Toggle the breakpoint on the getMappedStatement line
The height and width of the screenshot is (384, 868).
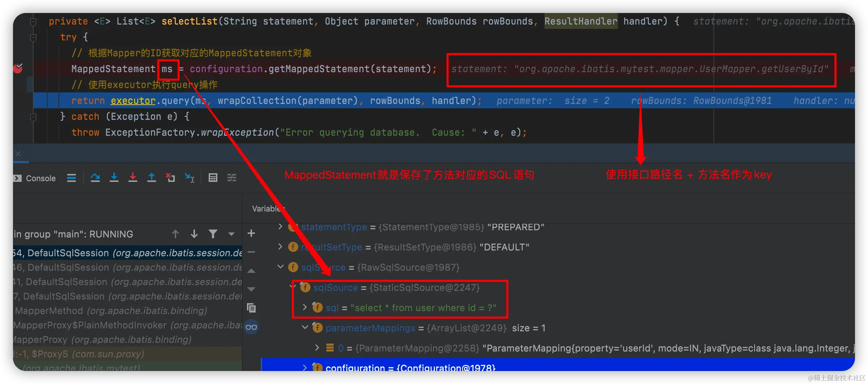18,68
